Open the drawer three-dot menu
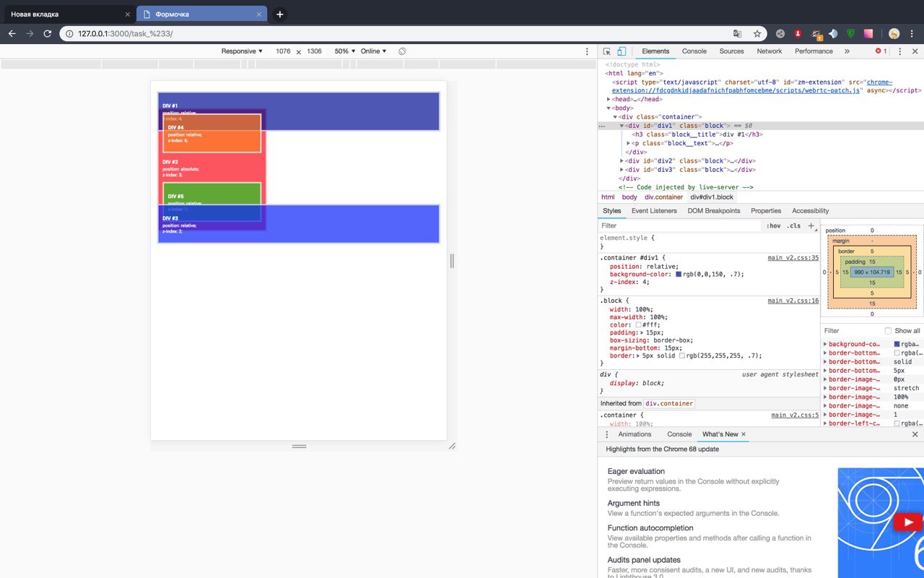Screen dimensions: 924x578 (607, 434)
